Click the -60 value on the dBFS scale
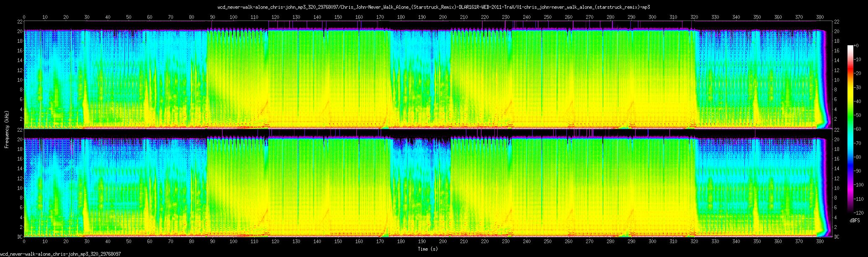Viewport: 868px width, 257px height. (858, 129)
